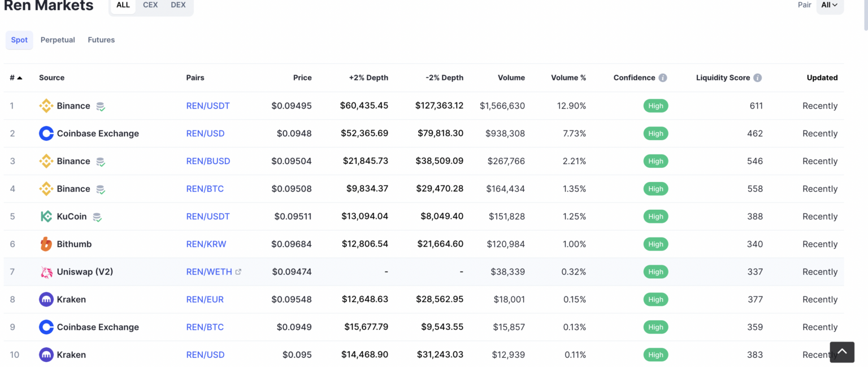
Task: Switch to the Perpetual tab
Action: (58, 40)
